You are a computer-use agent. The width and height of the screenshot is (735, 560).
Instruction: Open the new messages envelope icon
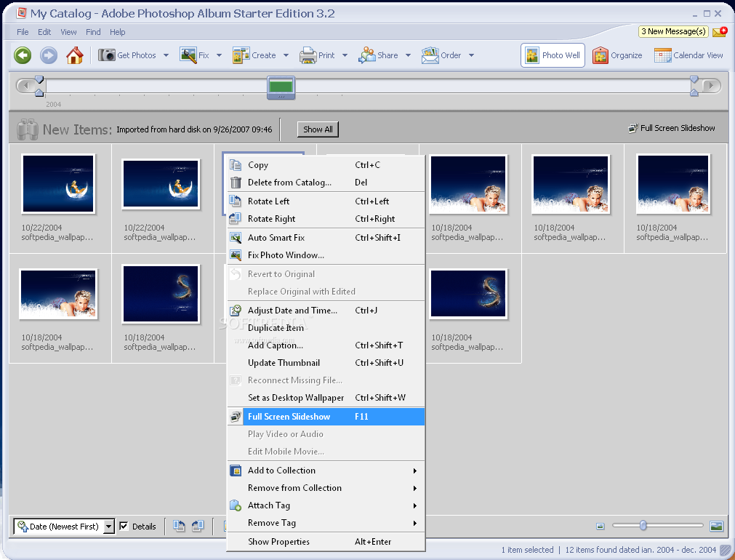coord(720,31)
